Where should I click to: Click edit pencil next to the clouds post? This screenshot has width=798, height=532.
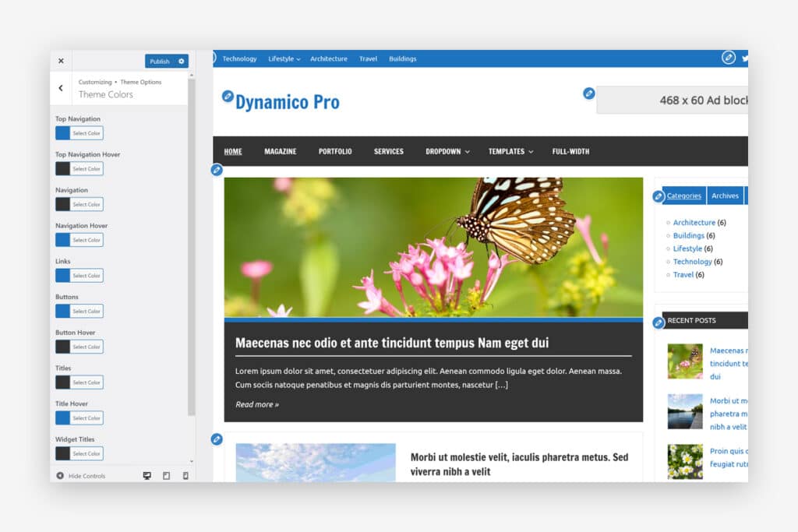point(217,439)
